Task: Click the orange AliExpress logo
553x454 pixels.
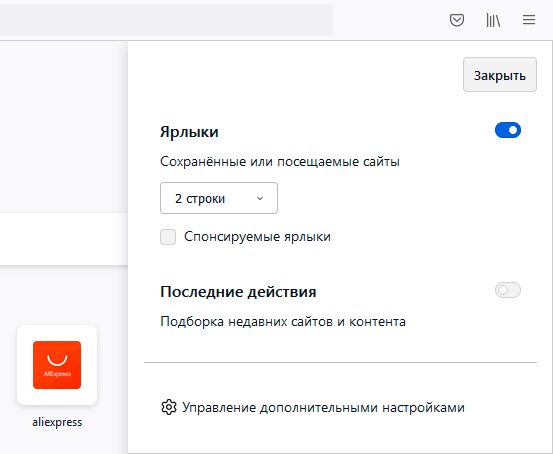Action: (x=57, y=365)
